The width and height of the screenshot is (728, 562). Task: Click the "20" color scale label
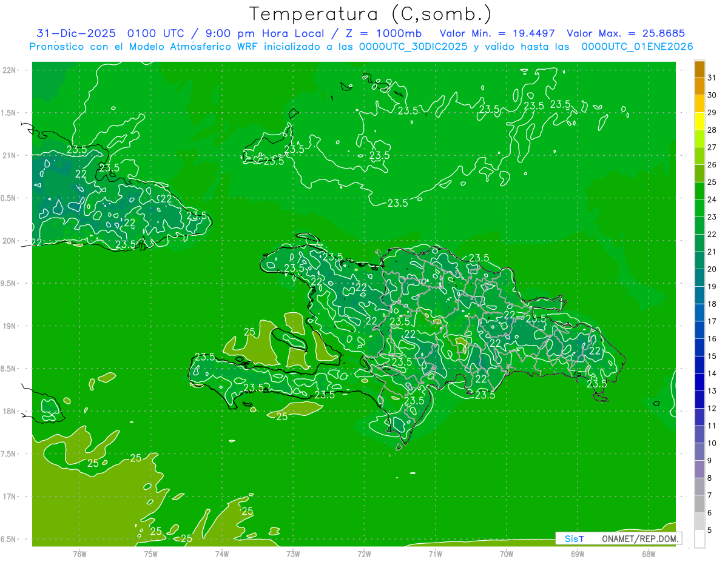[712, 269]
